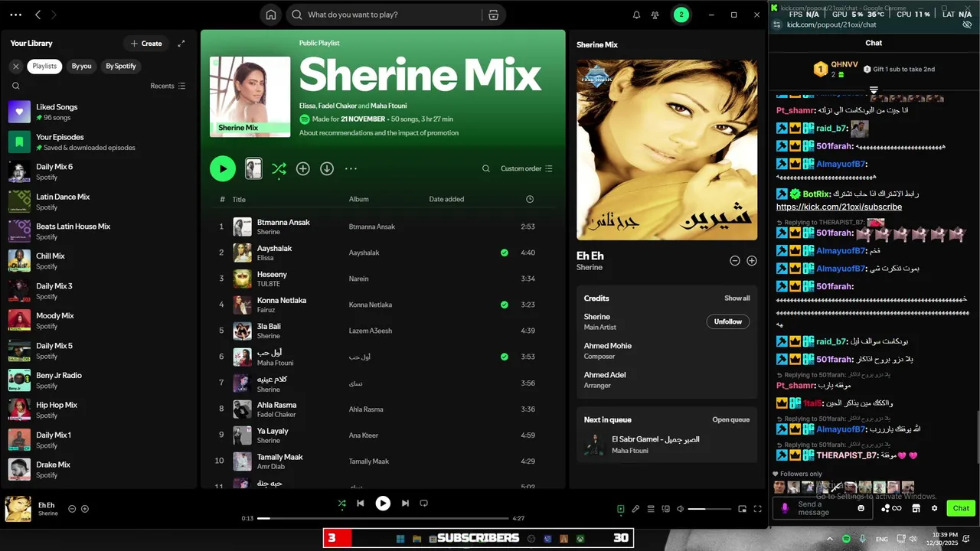Image resolution: width=980 pixels, height=551 pixels.
Task: Enter full screen mode
Action: coord(757,509)
